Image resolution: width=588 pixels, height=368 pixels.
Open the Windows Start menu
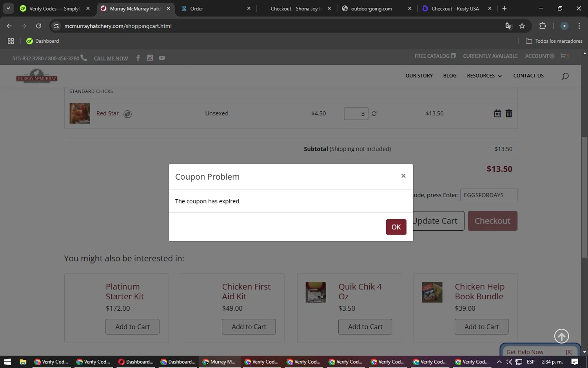[7, 362]
